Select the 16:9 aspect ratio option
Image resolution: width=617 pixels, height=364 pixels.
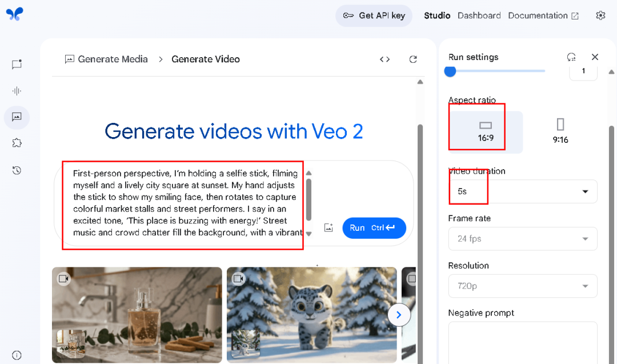point(485,131)
